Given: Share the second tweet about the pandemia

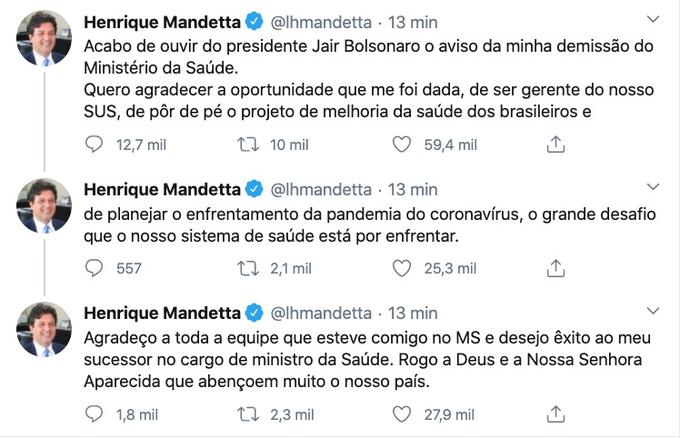Looking at the screenshot, I should 556,268.
